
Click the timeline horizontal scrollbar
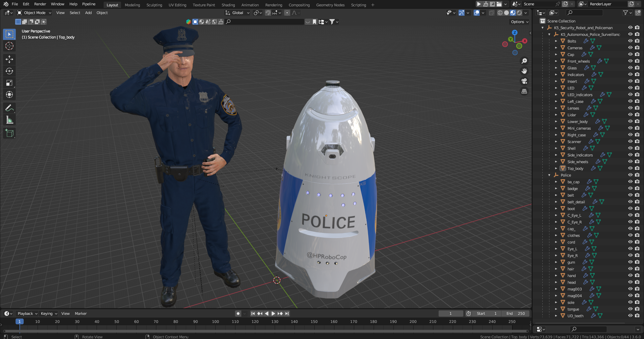(x=266, y=331)
